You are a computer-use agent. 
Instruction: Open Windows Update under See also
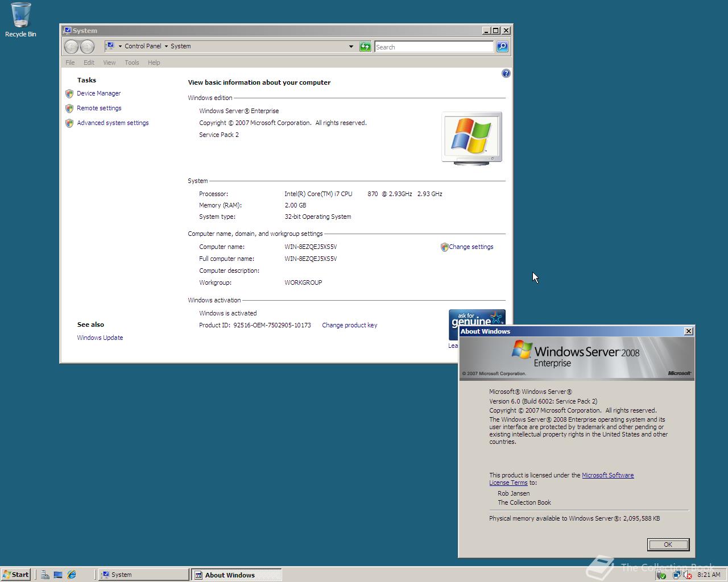(x=100, y=338)
